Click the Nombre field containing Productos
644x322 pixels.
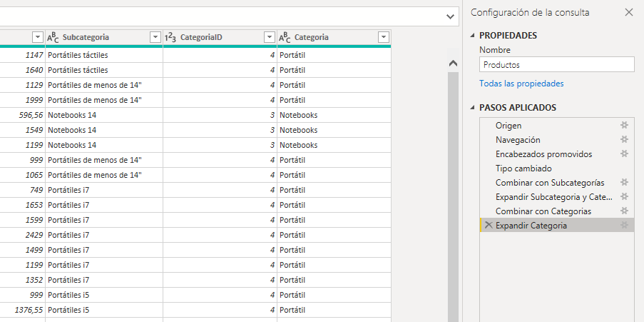point(556,65)
